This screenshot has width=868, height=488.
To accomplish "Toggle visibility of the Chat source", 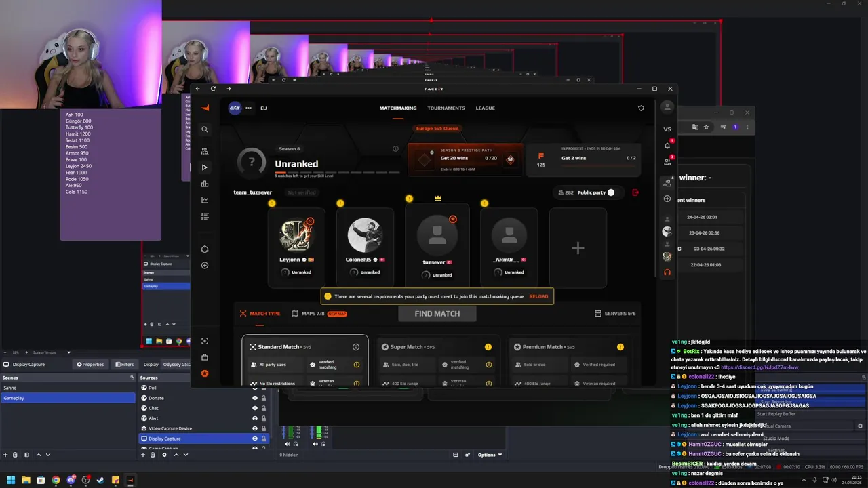I will (x=255, y=408).
